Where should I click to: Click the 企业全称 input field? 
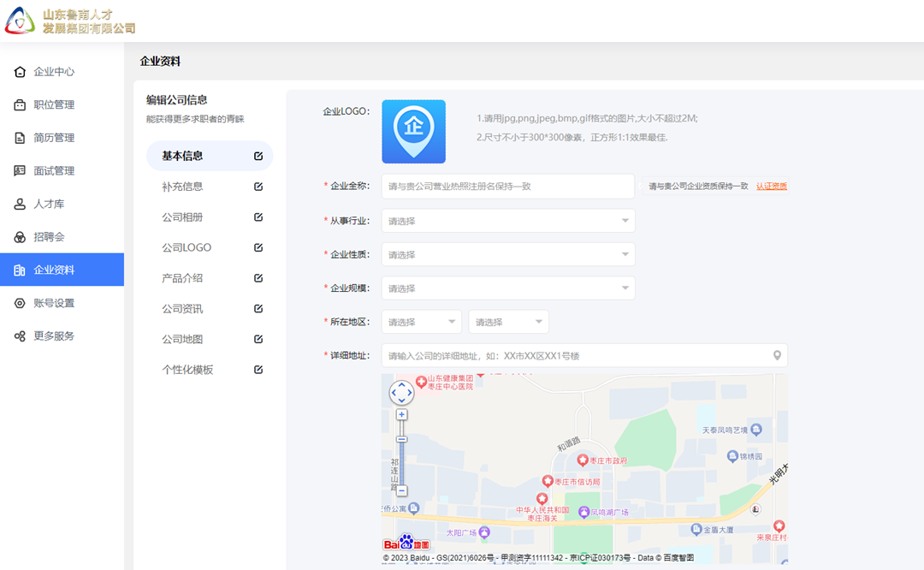[508, 187]
